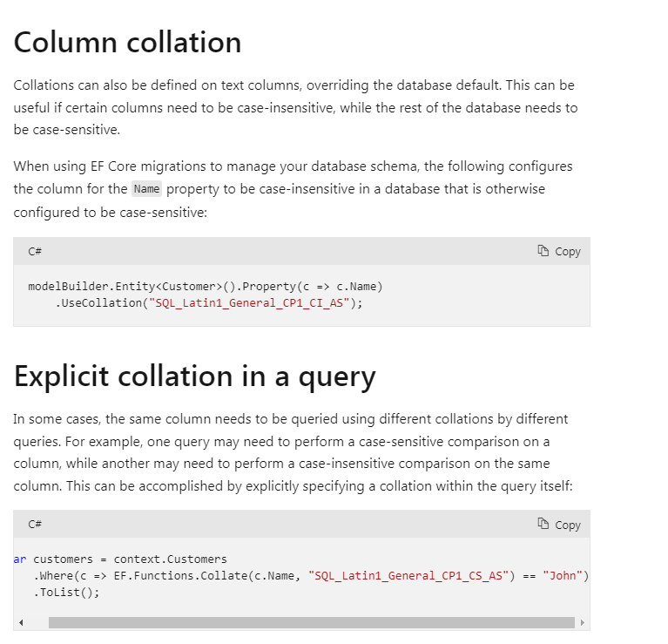Viewport: 668px width, 644px height.
Task: Click the horizontal scrollbar thumb
Action: click(x=312, y=623)
